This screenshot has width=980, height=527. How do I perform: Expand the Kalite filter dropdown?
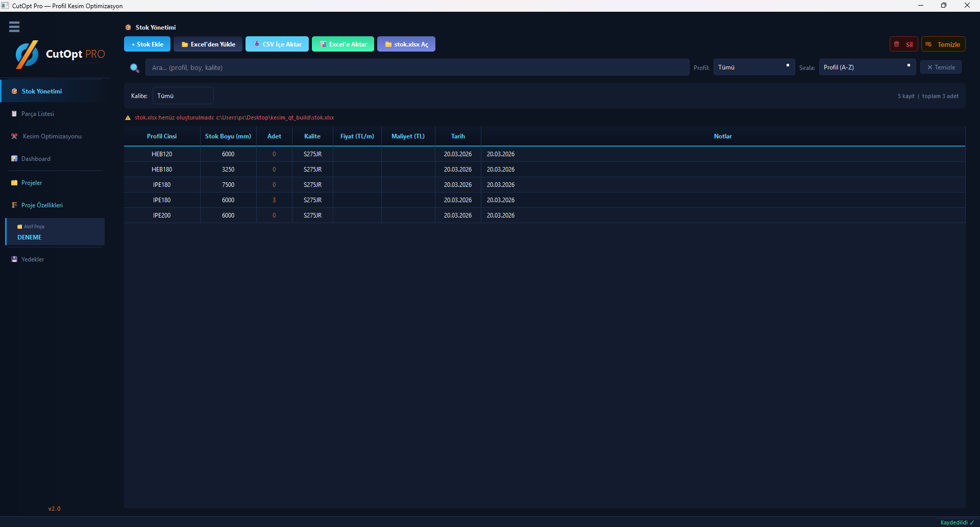[183, 96]
